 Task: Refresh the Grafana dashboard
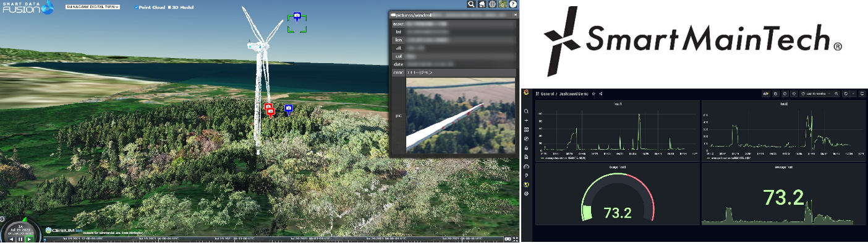846,93
